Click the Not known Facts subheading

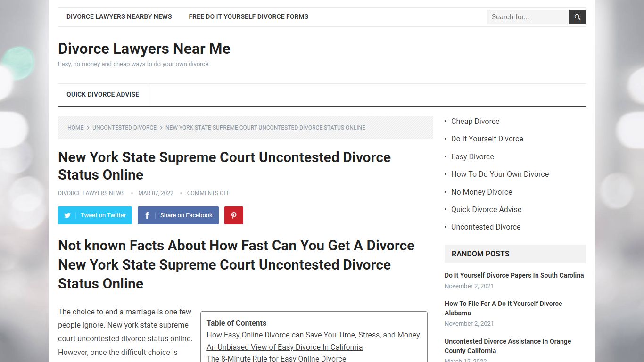(236, 264)
